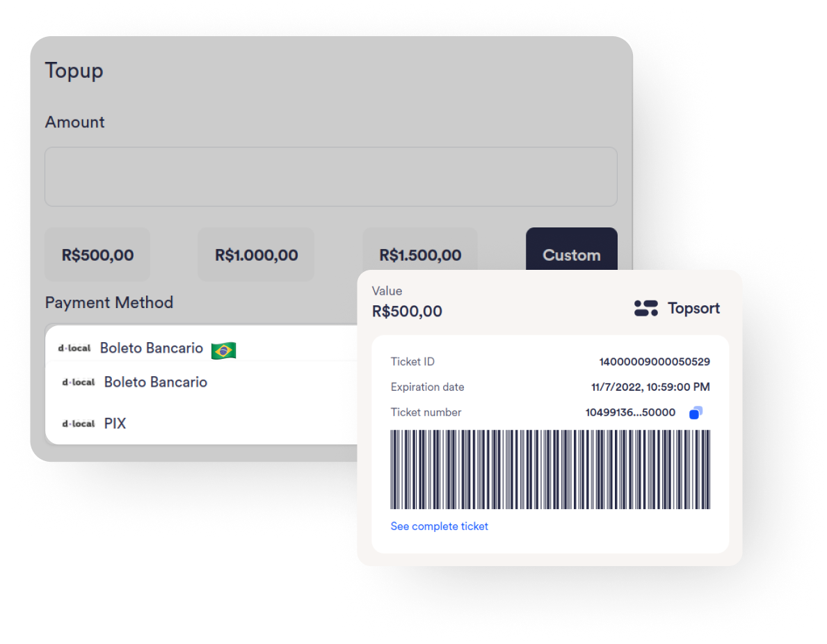Click the Topsort logo icon
This screenshot has height=644, width=827.
[x=645, y=308]
